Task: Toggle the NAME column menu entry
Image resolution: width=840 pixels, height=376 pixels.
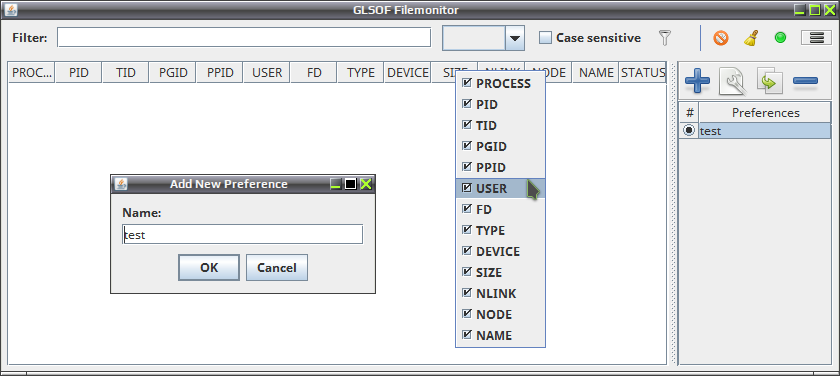Action: pyautogui.click(x=500, y=335)
